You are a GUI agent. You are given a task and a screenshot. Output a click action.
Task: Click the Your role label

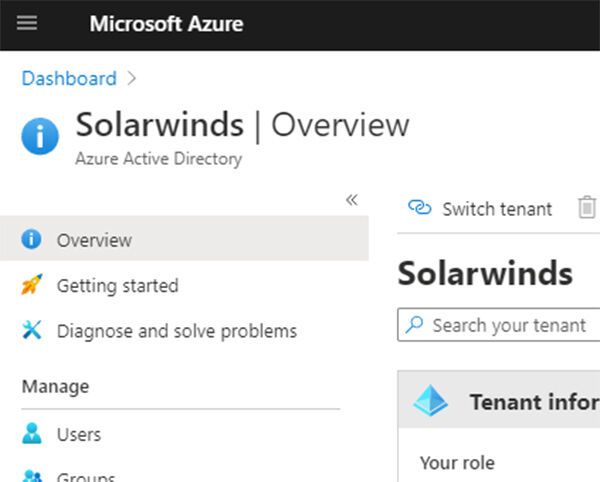coord(457,462)
